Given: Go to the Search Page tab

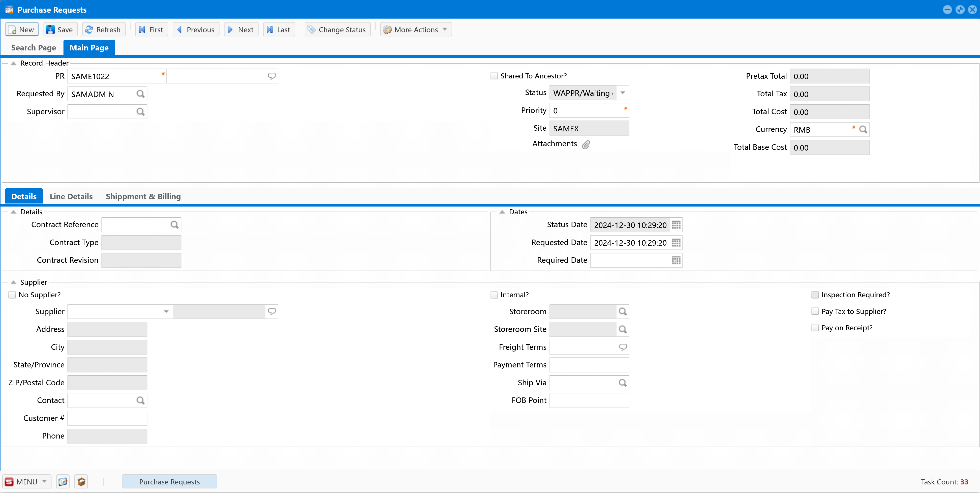Looking at the screenshot, I should [34, 48].
